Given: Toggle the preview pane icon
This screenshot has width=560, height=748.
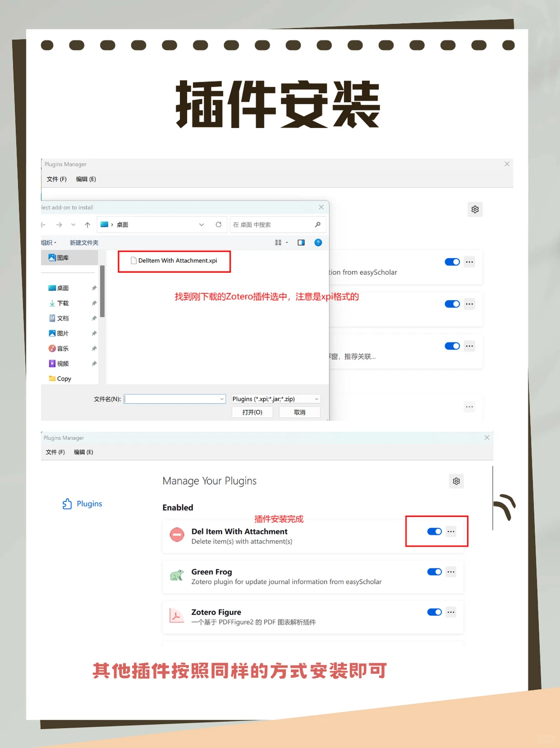Looking at the screenshot, I should coord(301,242).
